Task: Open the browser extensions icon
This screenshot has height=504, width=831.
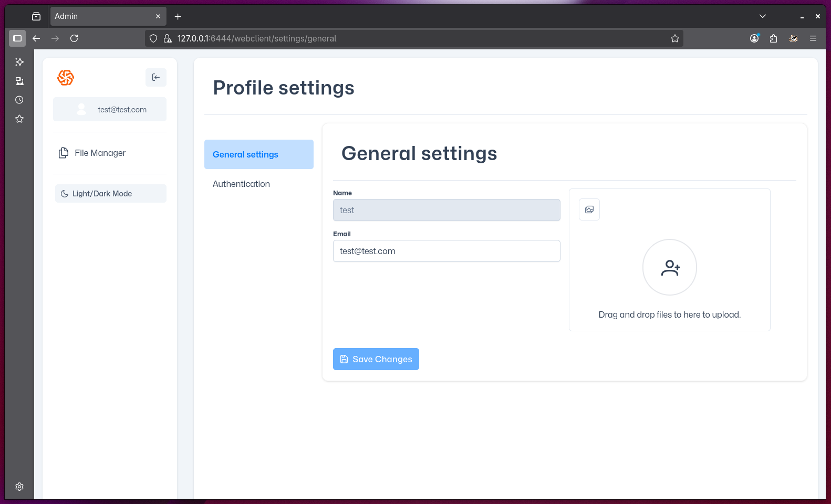Action: tap(773, 38)
